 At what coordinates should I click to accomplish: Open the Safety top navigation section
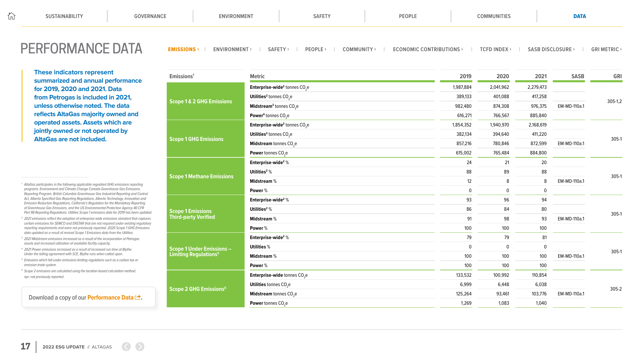pyautogui.click(x=322, y=16)
